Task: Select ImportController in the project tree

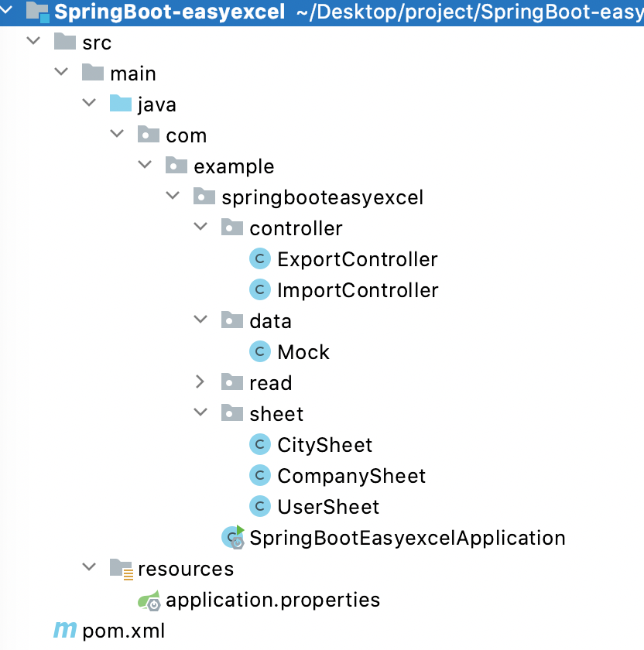Action: coord(358,290)
